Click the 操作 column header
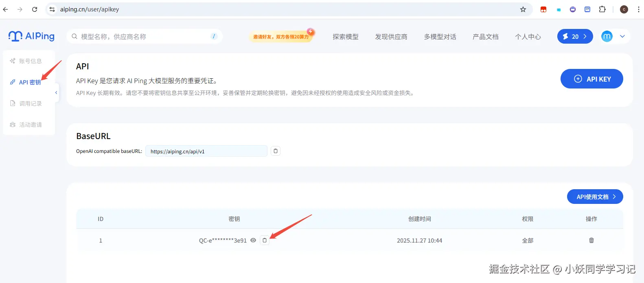The image size is (644, 283). pos(591,219)
